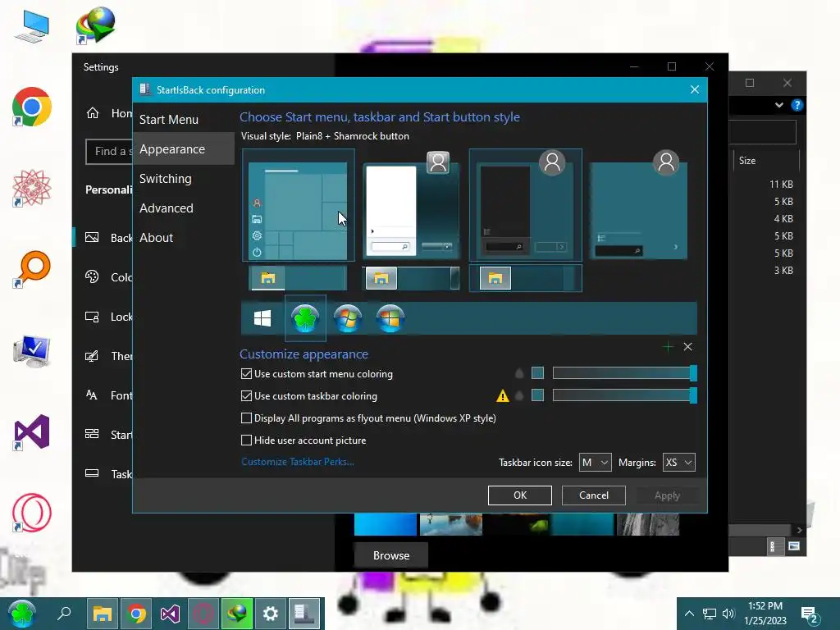Click the Home icon in Settings window
Viewport: 840px width, 630px height.
(93, 113)
